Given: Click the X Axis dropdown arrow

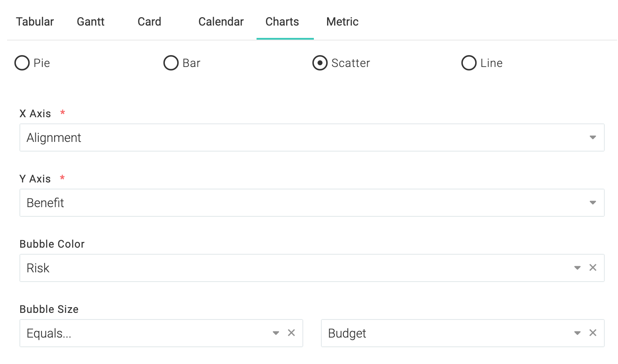Looking at the screenshot, I should point(593,137).
